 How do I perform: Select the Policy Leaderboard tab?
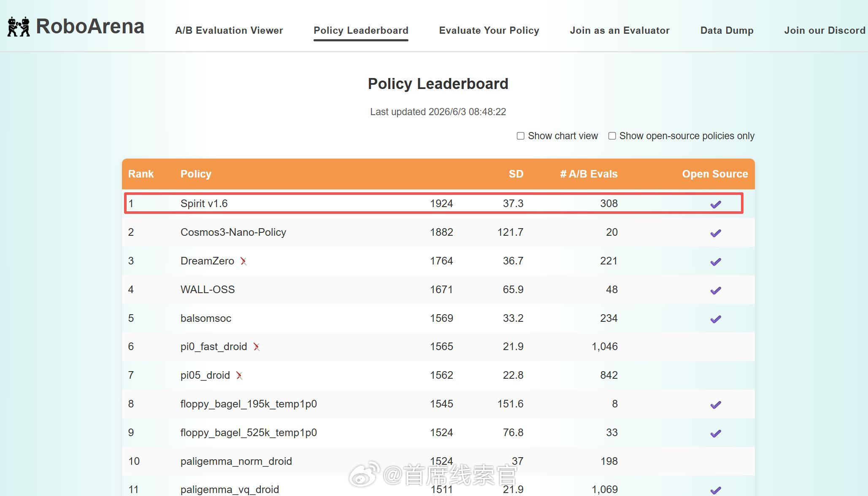coord(361,30)
